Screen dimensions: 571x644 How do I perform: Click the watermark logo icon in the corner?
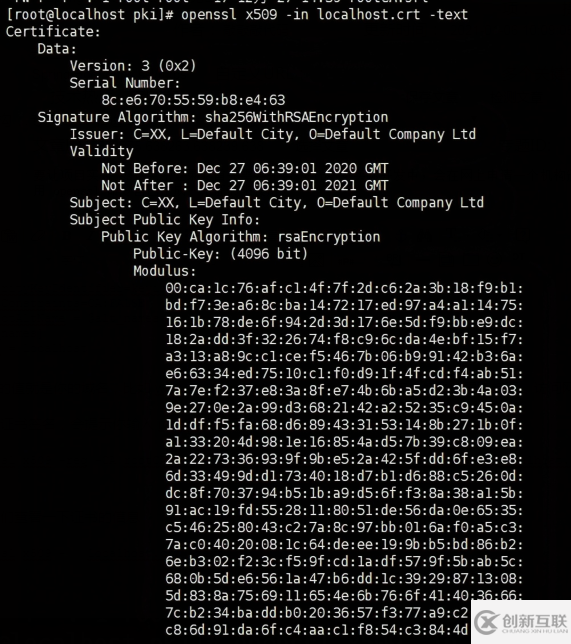487,622
